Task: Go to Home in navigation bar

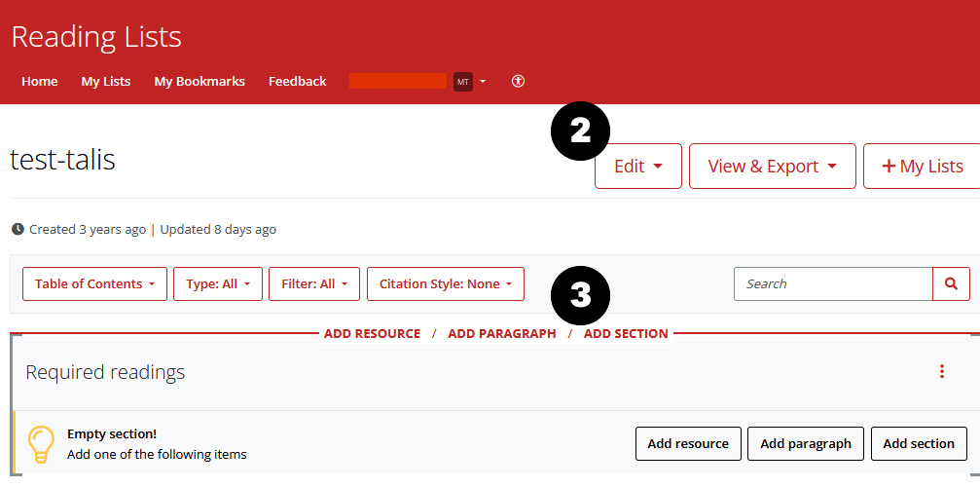Action: (40, 82)
